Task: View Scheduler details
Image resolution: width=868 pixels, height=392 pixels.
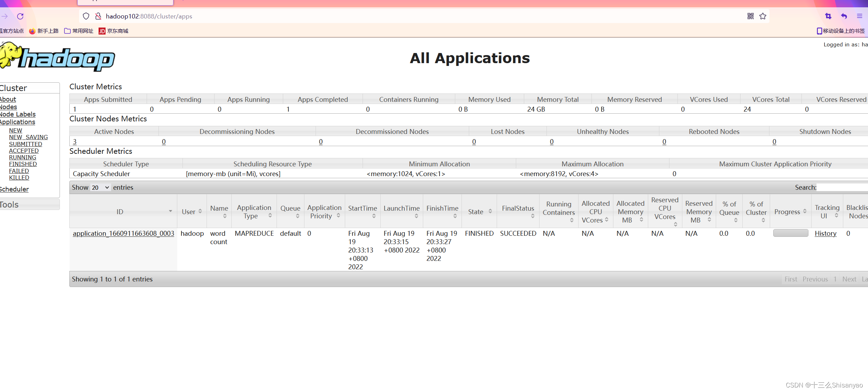Action: point(14,189)
